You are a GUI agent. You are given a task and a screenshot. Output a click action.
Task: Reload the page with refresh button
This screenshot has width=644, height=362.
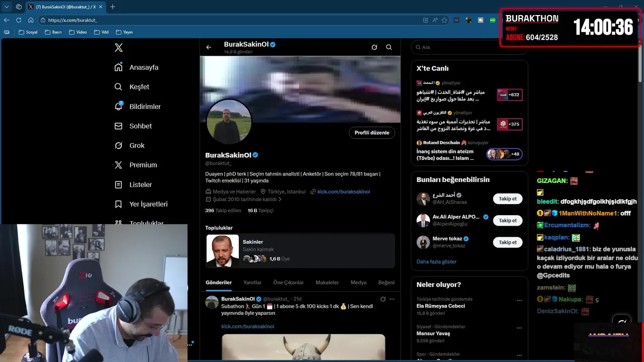tap(19, 20)
